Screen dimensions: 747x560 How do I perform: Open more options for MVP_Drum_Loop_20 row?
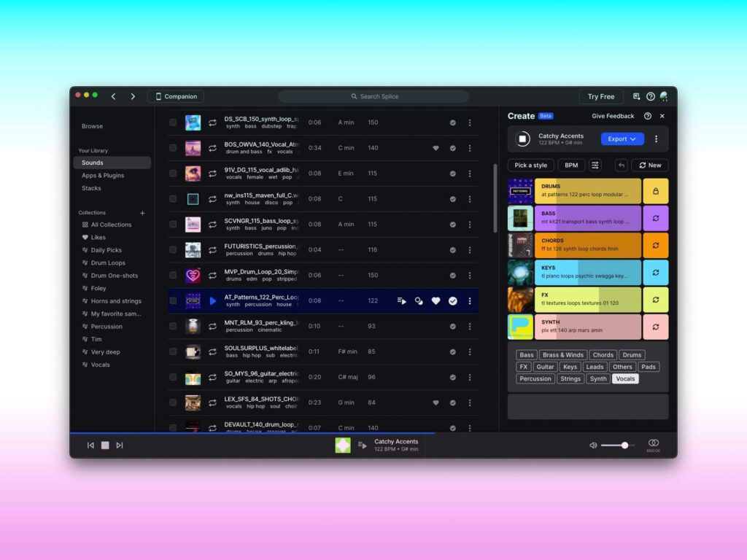[x=470, y=275]
